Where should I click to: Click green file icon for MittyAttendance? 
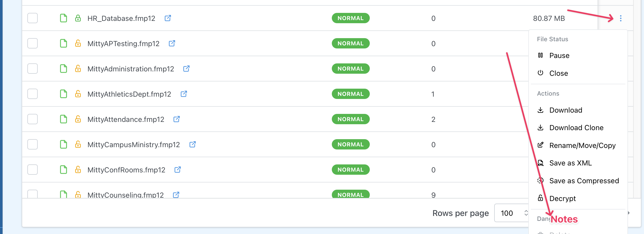coord(64,119)
